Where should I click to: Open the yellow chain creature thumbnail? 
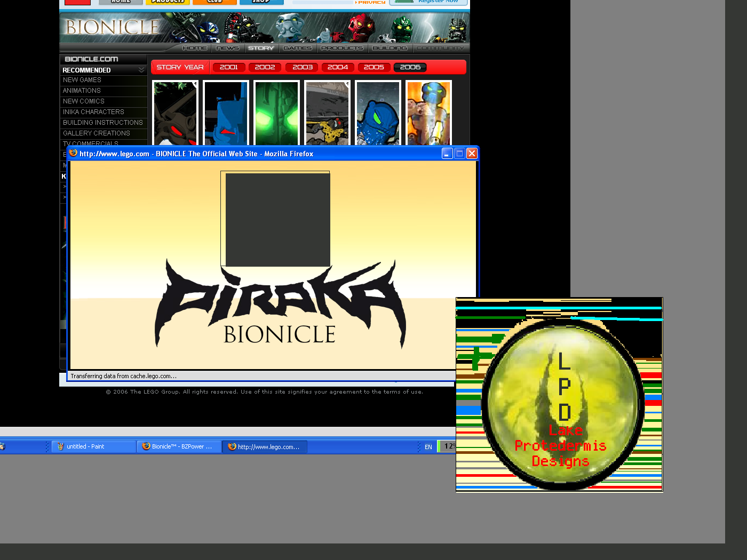(328, 113)
